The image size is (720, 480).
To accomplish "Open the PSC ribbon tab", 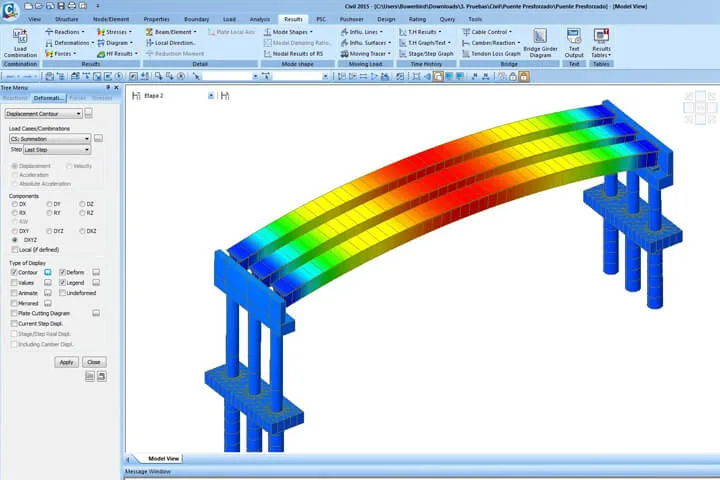I will tap(321, 19).
